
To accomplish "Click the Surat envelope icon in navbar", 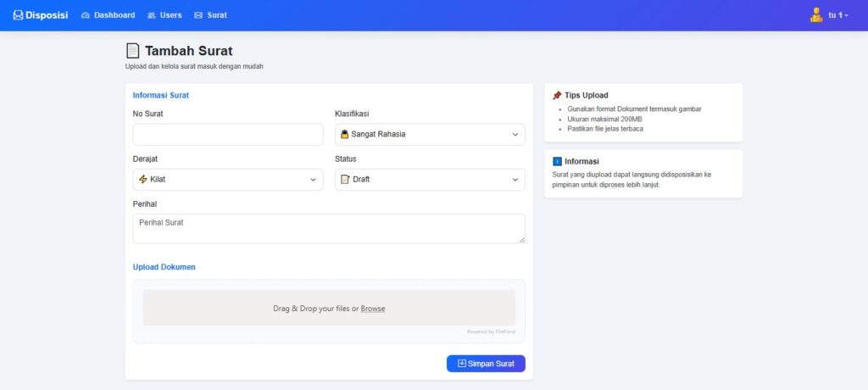I will click(x=198, y=15).
